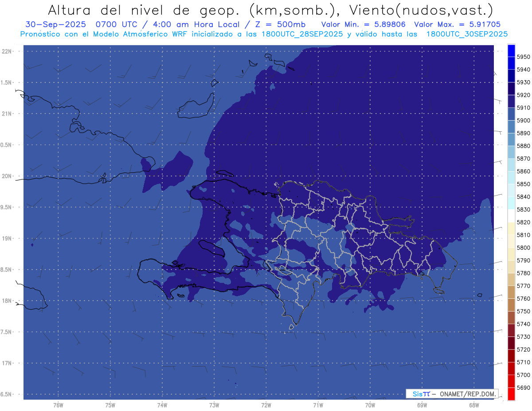Pick color bar segment between 5800 and 5810
The height and width of the screenshot is (411, 532).
point(511,241)
